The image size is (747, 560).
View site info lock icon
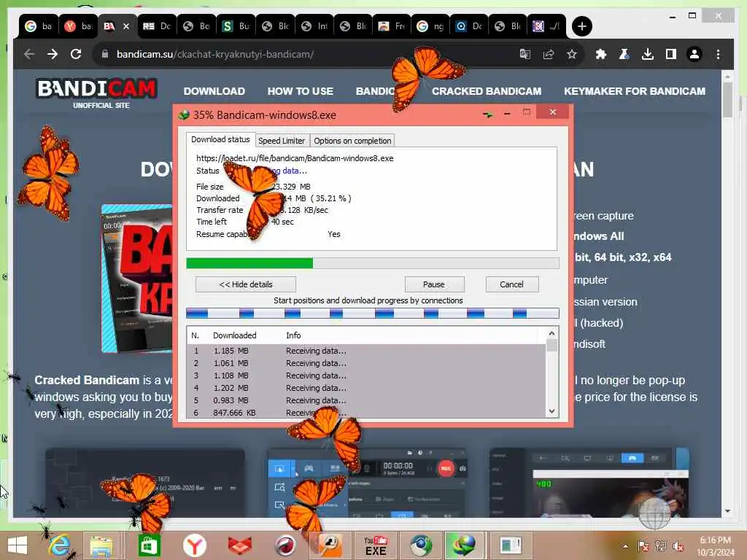(105, 54)
